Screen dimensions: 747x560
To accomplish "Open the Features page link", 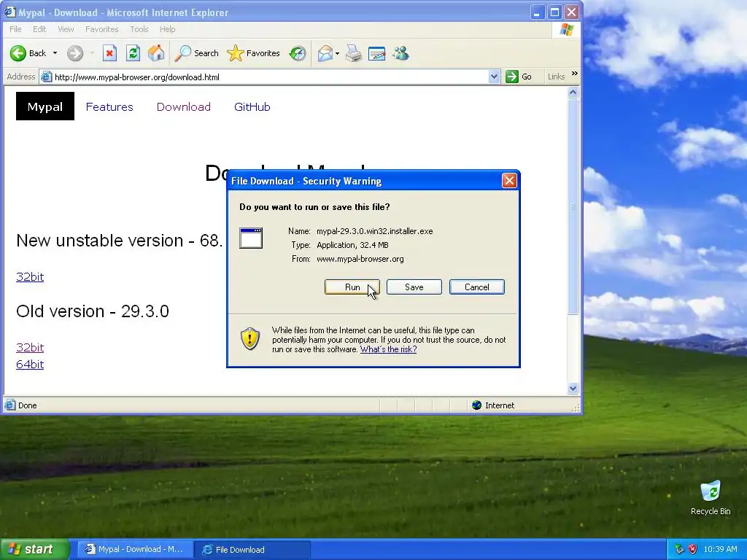I will pos(109,106).
